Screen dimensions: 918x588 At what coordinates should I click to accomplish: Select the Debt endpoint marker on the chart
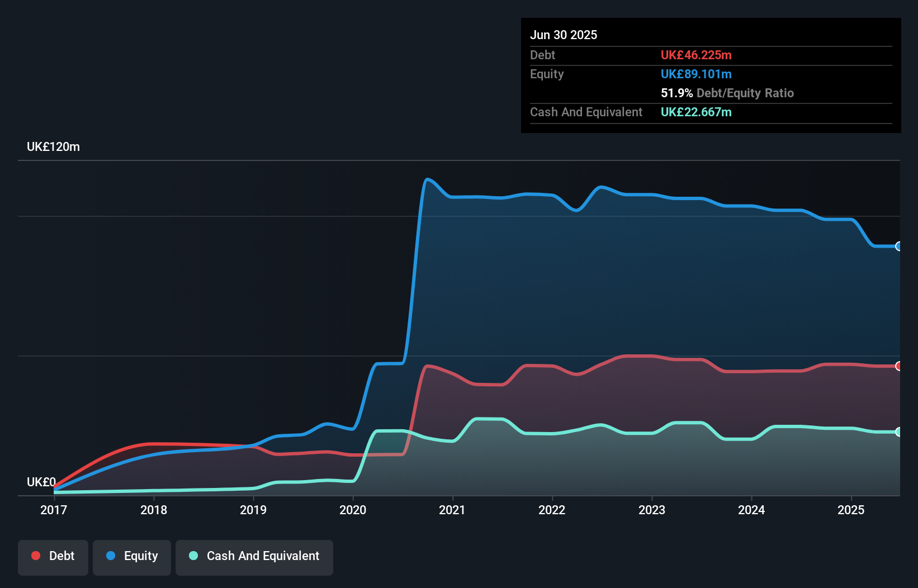pyautogui.click(x=898, y=367)
